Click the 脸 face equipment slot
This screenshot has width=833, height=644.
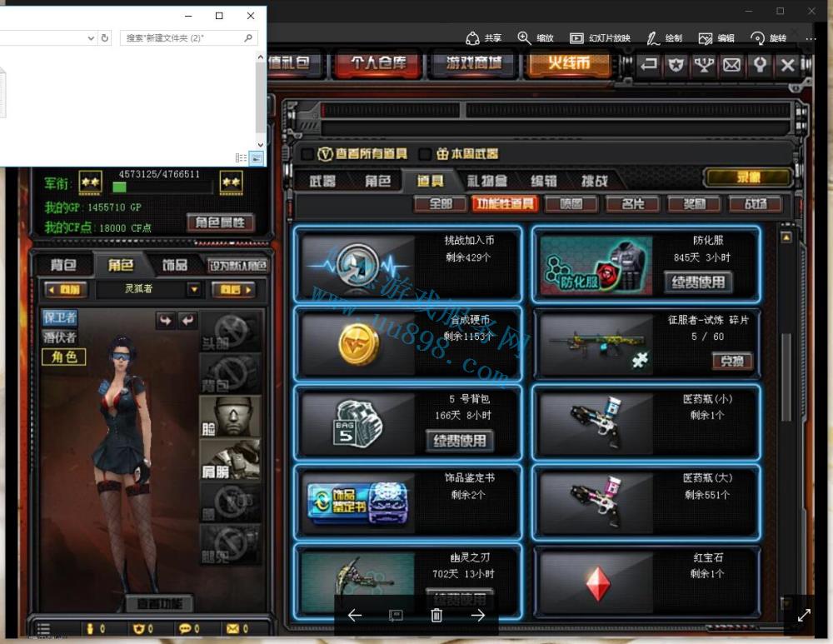pos(230,417)
